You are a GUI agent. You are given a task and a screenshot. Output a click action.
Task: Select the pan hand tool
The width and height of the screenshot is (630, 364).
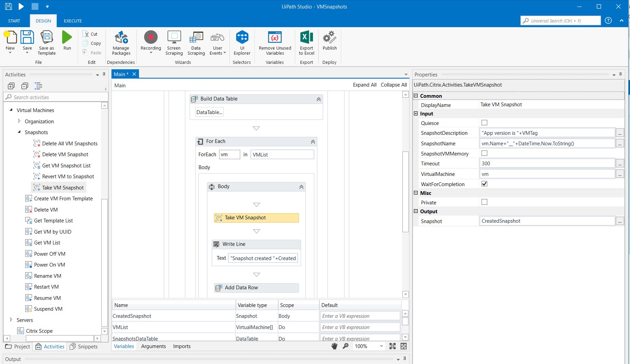point(334,346)
